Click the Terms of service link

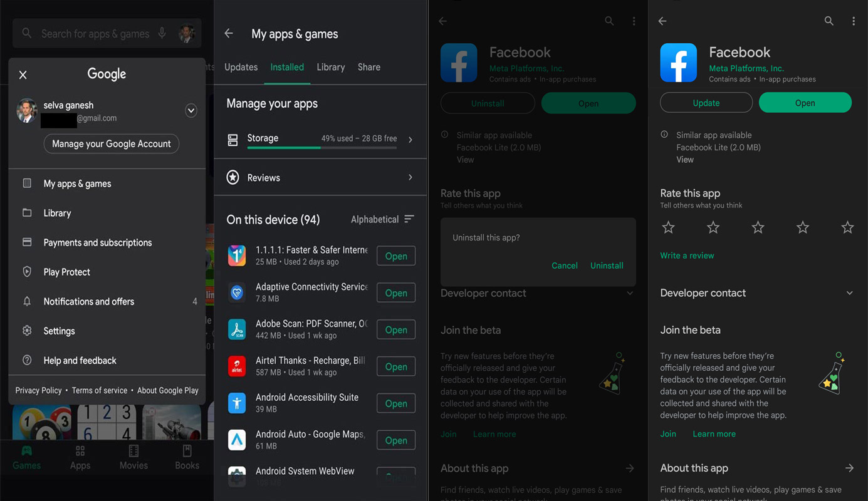(99, 390)
